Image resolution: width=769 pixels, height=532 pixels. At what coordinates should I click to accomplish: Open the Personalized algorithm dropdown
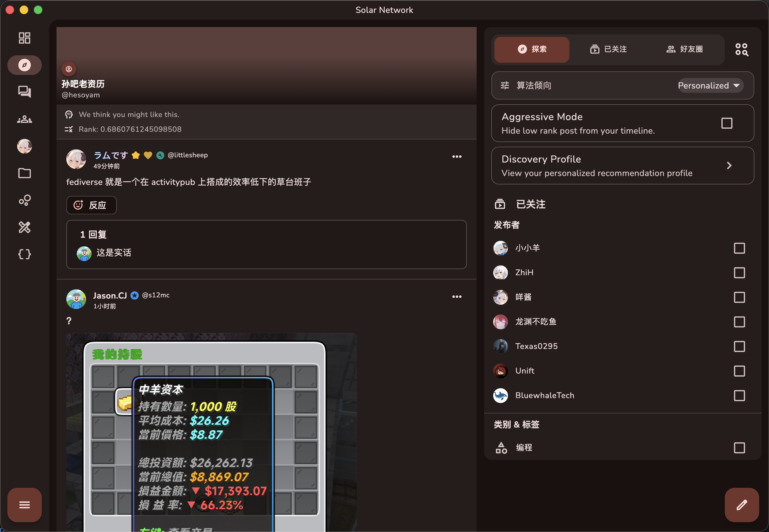pos(710,86)
